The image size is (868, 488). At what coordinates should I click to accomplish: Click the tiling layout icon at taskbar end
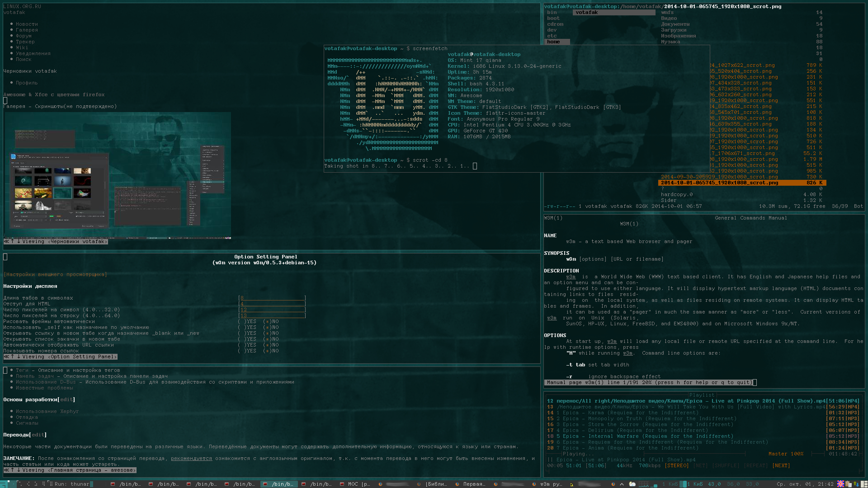864,484
